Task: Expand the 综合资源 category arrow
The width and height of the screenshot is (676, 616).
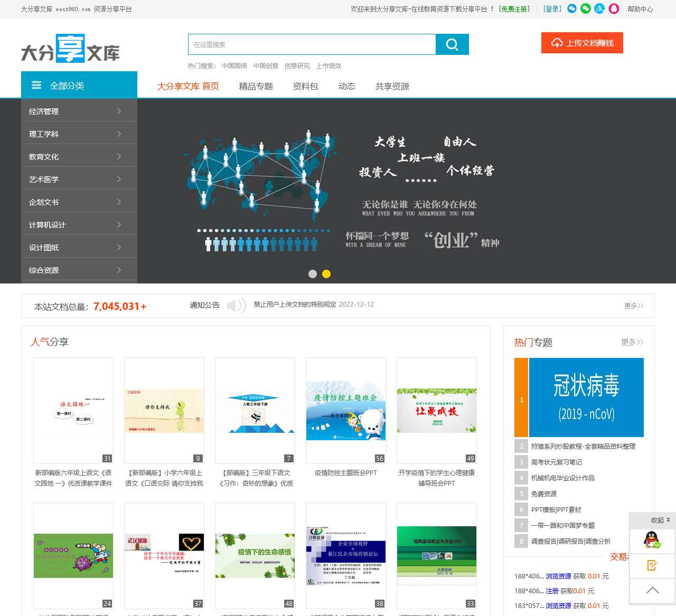Action: point(119,270)
